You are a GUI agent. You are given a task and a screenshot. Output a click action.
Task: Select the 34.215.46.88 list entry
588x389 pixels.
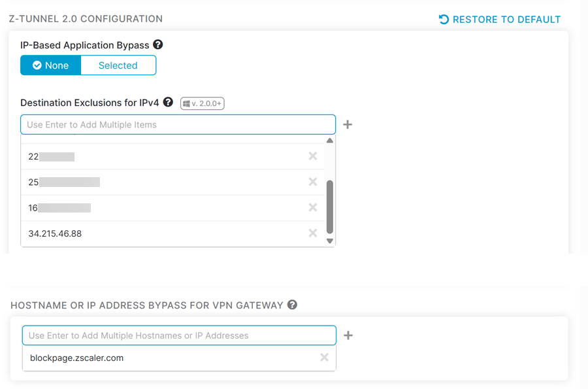pyautogui.click(x=56, y=233)
